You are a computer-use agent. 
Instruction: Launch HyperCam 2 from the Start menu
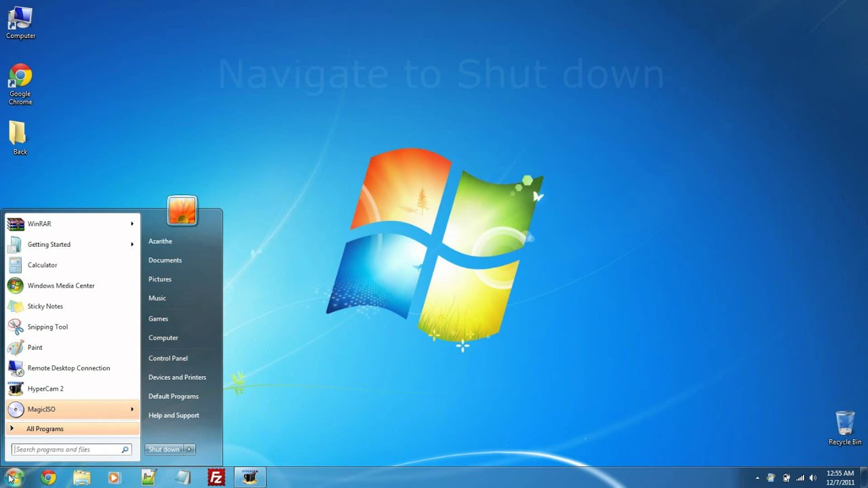pos(73,388)
